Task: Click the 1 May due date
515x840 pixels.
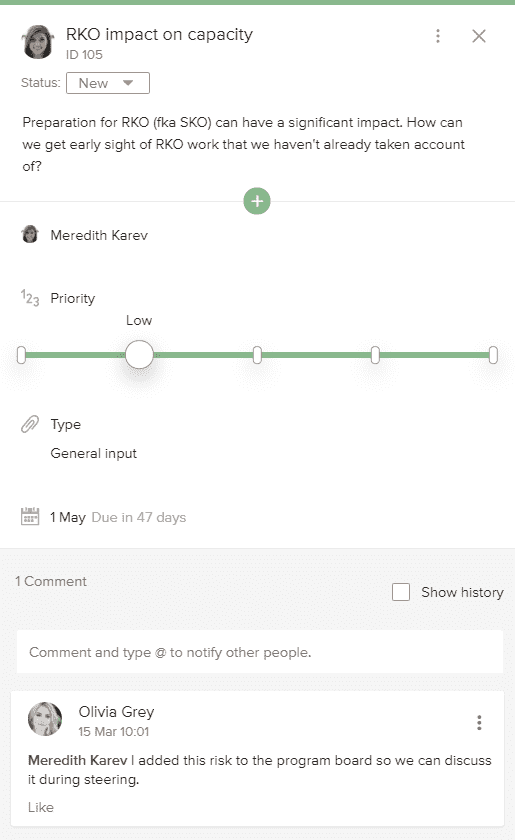Action: [68, 518]
